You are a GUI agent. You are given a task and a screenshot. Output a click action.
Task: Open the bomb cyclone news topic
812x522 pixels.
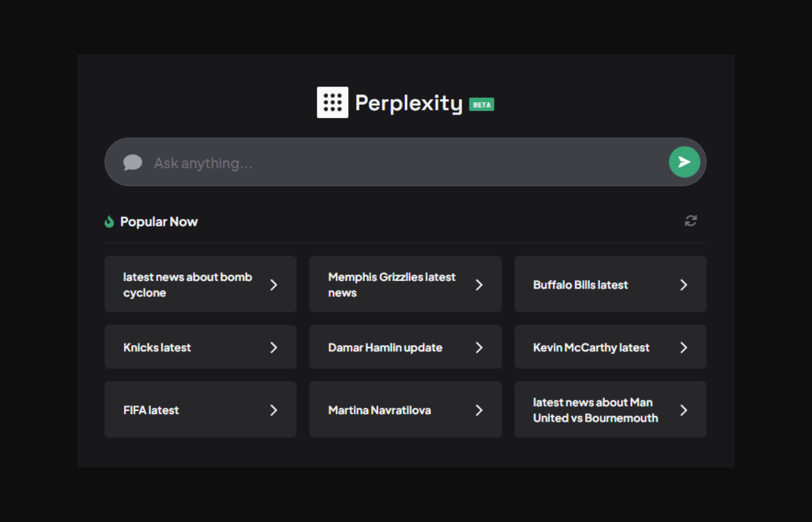(x=200, y=284)
